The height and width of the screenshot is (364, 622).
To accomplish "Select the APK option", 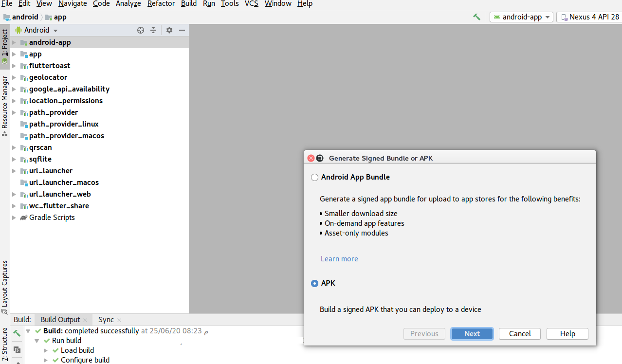I will click(x=314, y=283).
